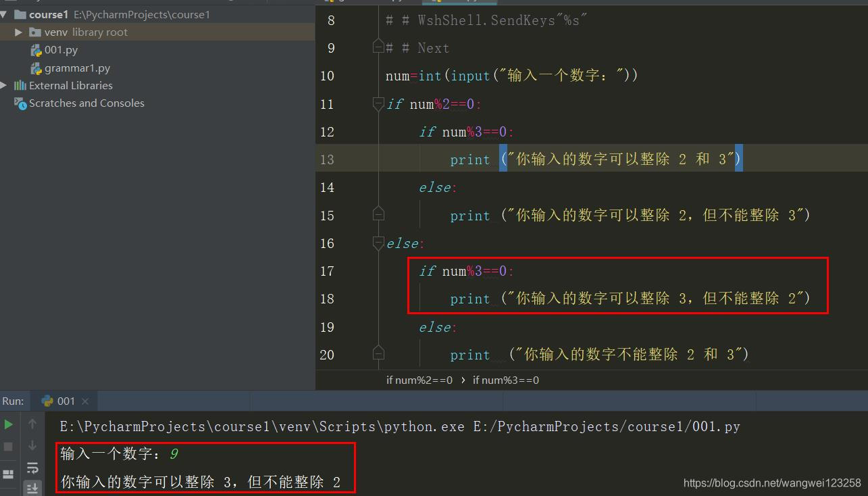Viewport: 868px width, 496px height.
Task: Click the Stop process icon in Run panel
Action: coord(8,446)
